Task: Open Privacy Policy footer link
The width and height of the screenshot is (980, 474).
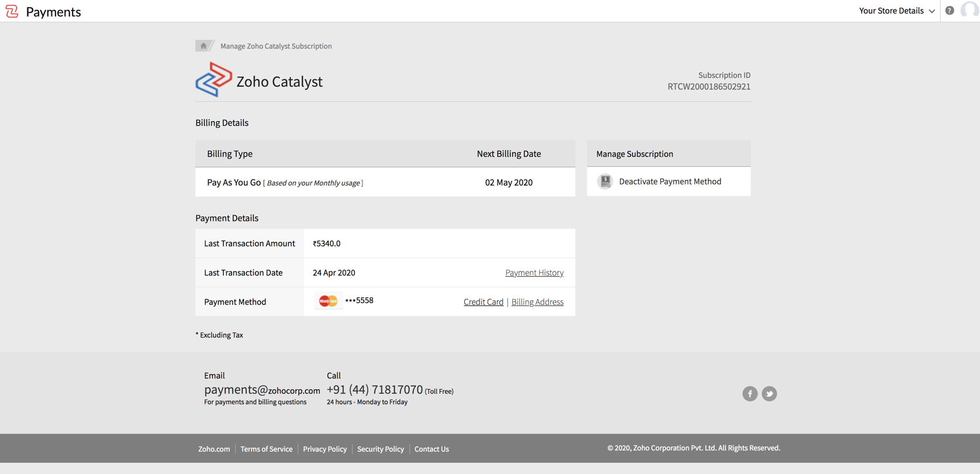Action: point(325,449)
